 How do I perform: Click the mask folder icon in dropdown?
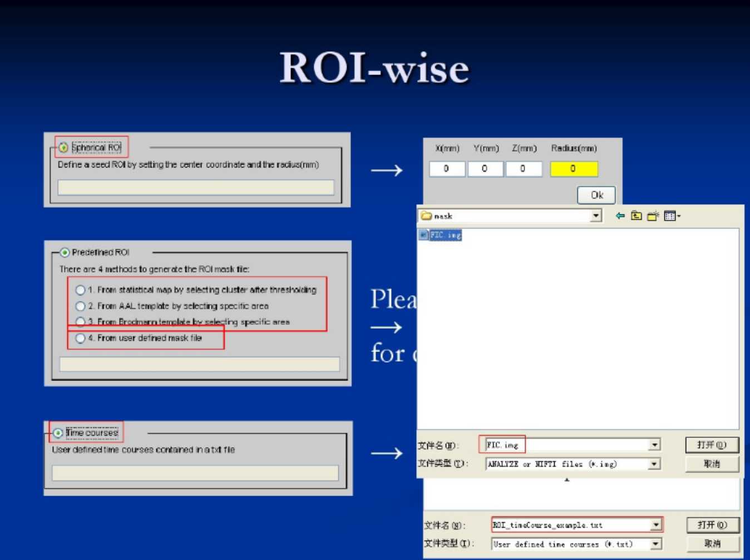coord(426,216)
